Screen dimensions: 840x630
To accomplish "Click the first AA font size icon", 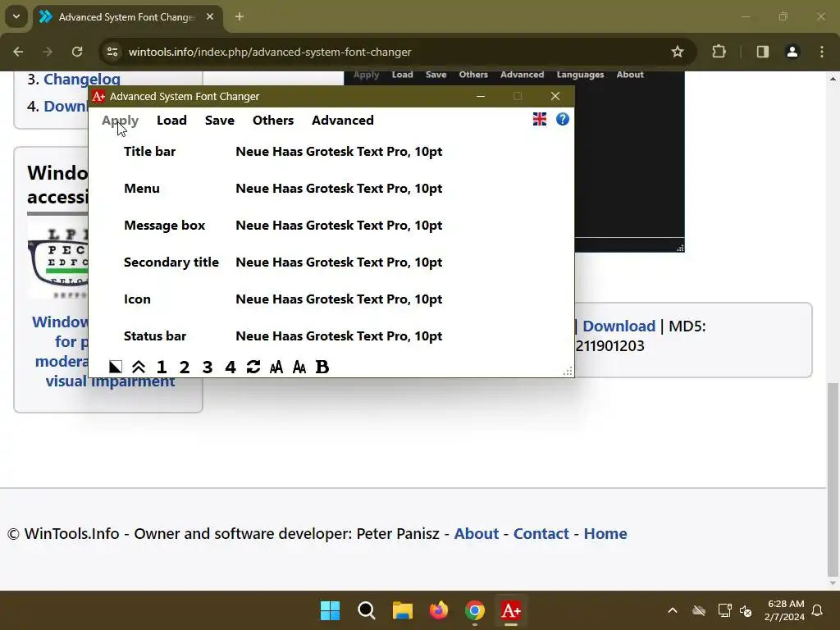I will [x=276, y=367].
